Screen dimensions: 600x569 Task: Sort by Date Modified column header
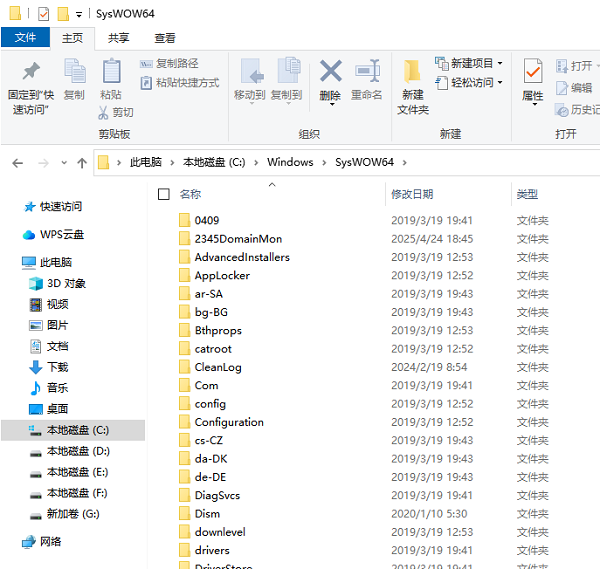412,194
